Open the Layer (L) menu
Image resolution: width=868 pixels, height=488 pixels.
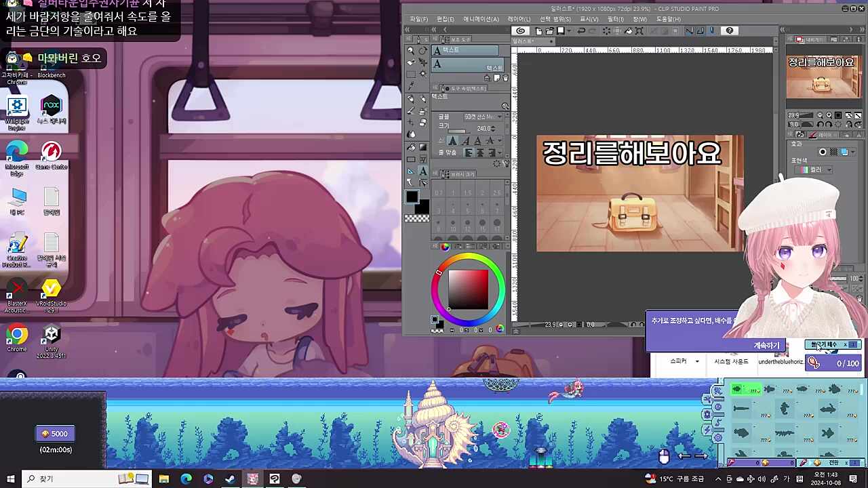click(x=519, y=19)
